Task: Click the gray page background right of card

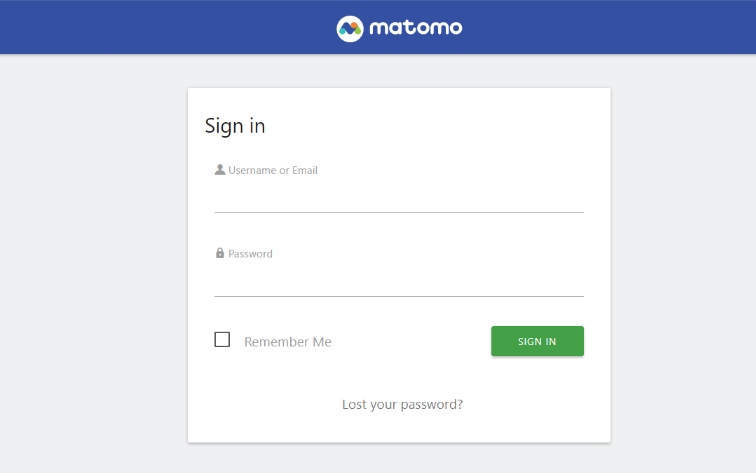Action: 683,263
